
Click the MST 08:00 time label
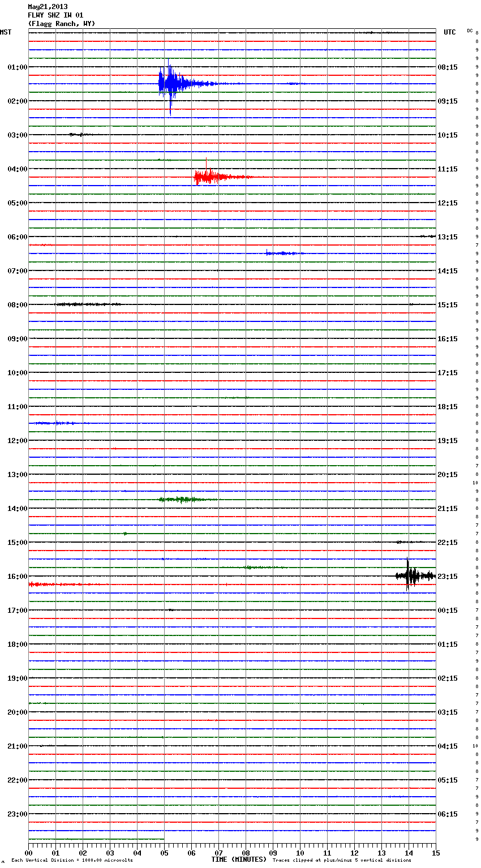coord(17,305)
